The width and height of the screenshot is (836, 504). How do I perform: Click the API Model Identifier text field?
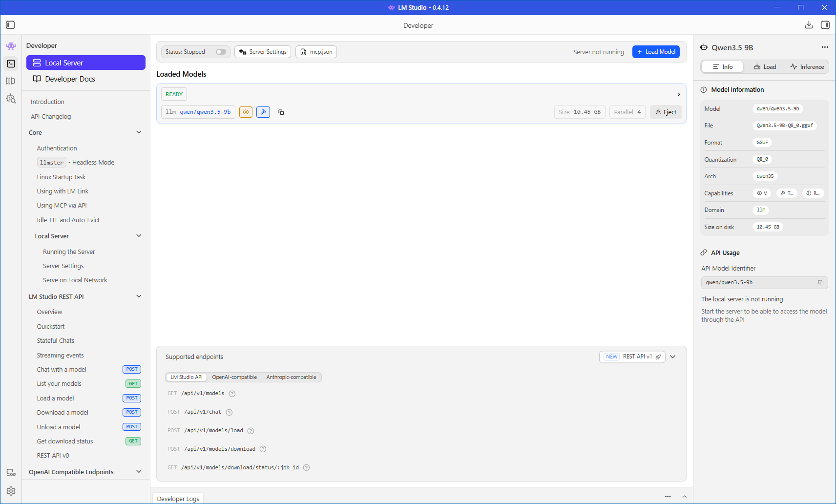pyautogui.click(x=765, y=283)
